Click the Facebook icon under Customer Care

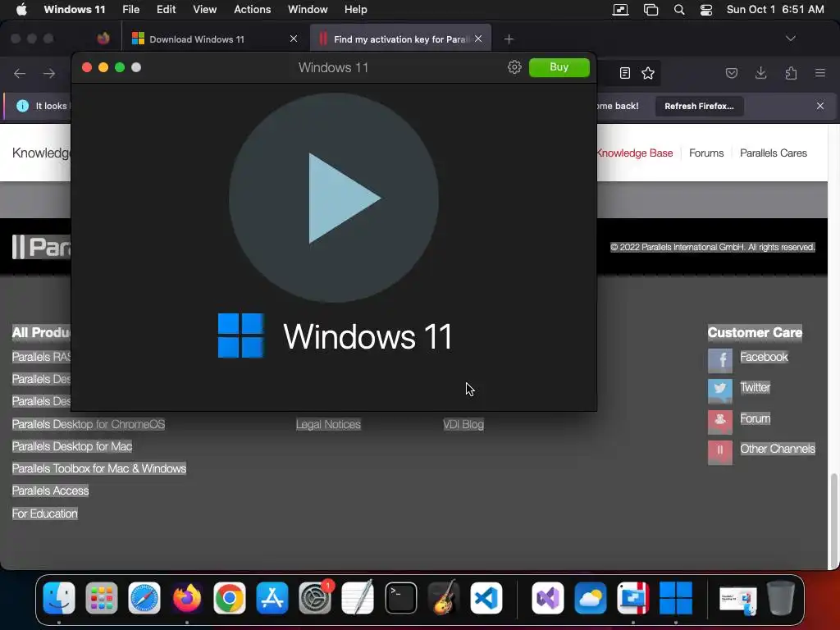720,361
